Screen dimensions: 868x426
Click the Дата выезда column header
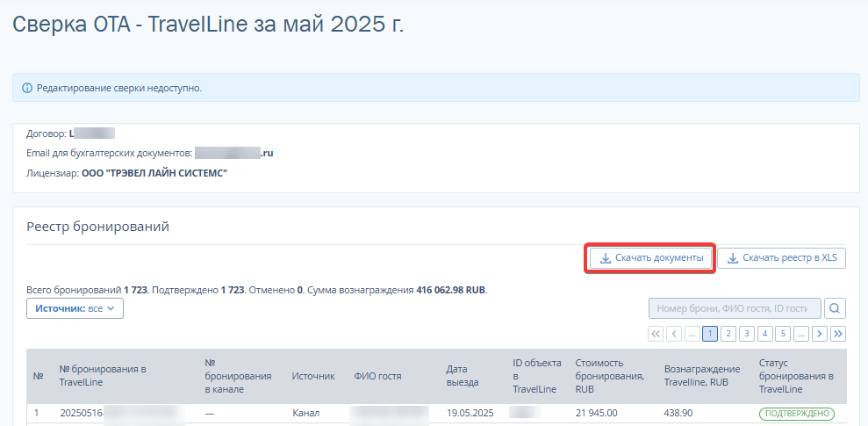[x=463, y=376]
